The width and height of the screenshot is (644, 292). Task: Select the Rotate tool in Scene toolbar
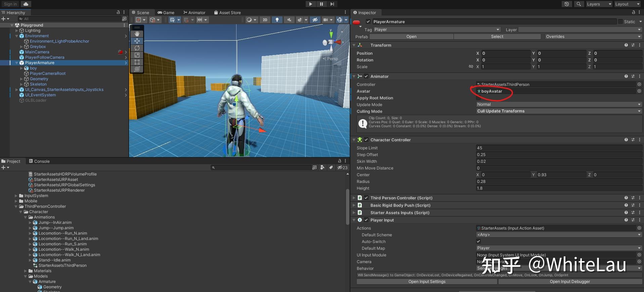pyautogui.click(x=137, y=48)
